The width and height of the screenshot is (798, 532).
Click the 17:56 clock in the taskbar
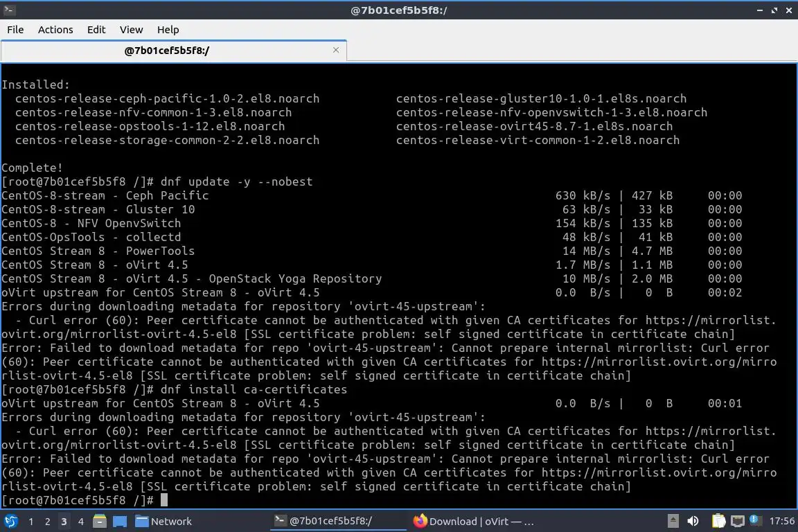tap(781, 522)
